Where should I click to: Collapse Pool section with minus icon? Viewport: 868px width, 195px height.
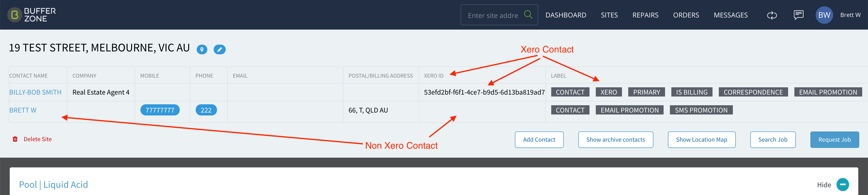842,185
